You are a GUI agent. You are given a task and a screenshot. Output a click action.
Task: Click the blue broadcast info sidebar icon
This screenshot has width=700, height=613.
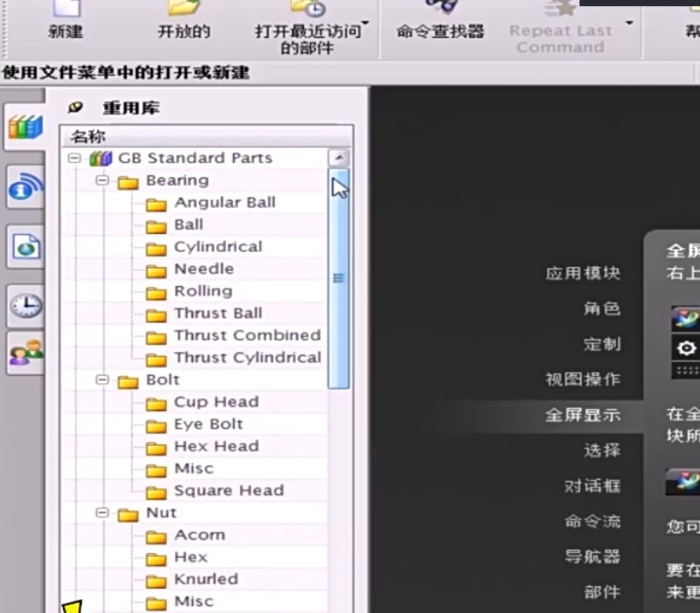[x=25, y=188]
